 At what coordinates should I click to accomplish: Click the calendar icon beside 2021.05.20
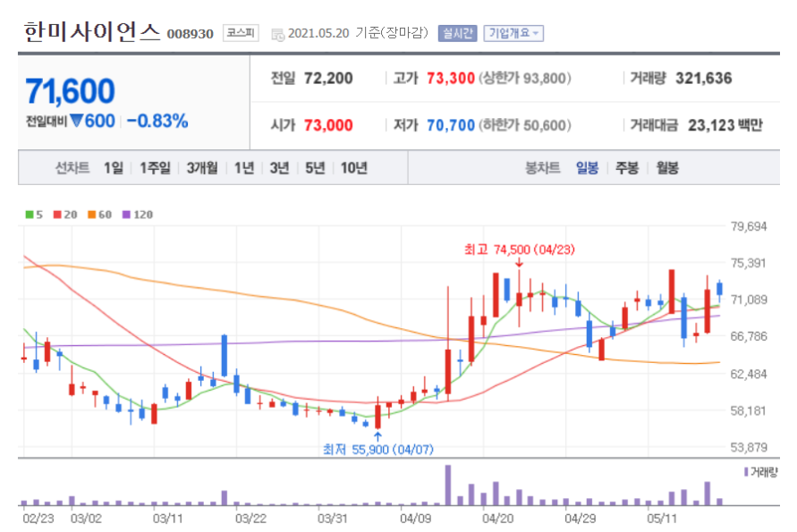277,35
